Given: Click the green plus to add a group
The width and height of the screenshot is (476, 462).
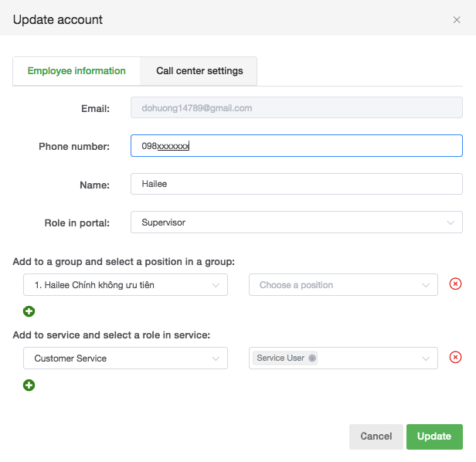Looking at the screenshot, I should 29,311.
